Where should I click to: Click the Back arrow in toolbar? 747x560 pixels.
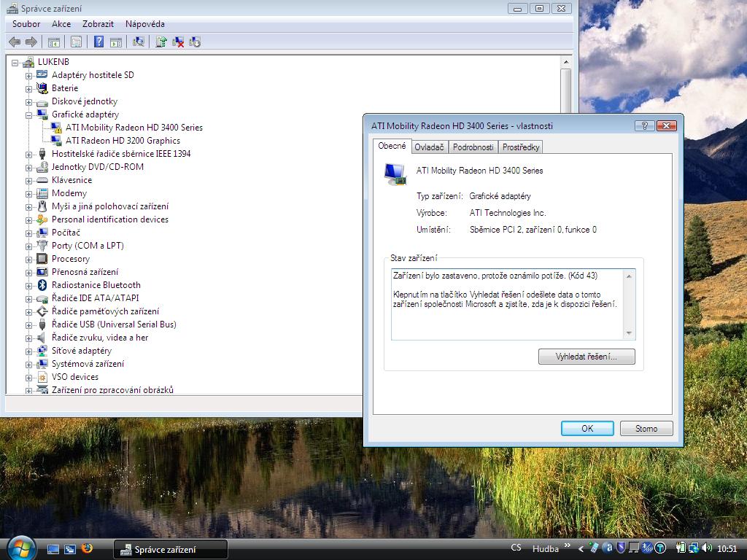point(15,42)
